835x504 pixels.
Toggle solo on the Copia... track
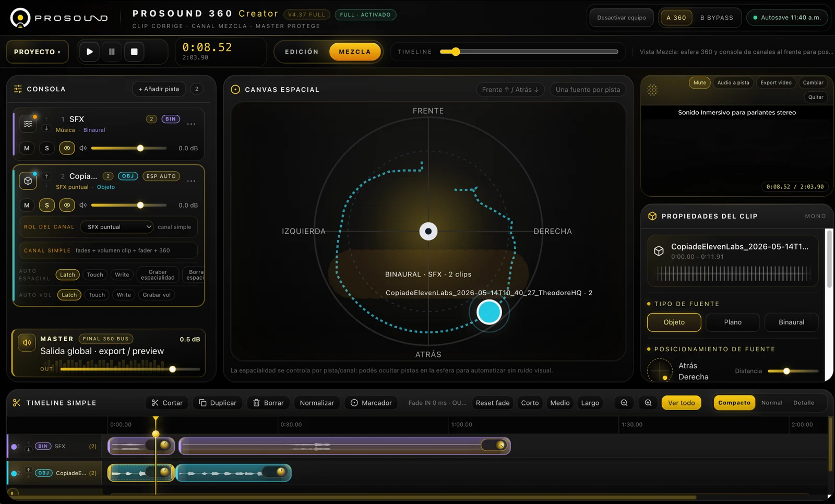[47, 205]
